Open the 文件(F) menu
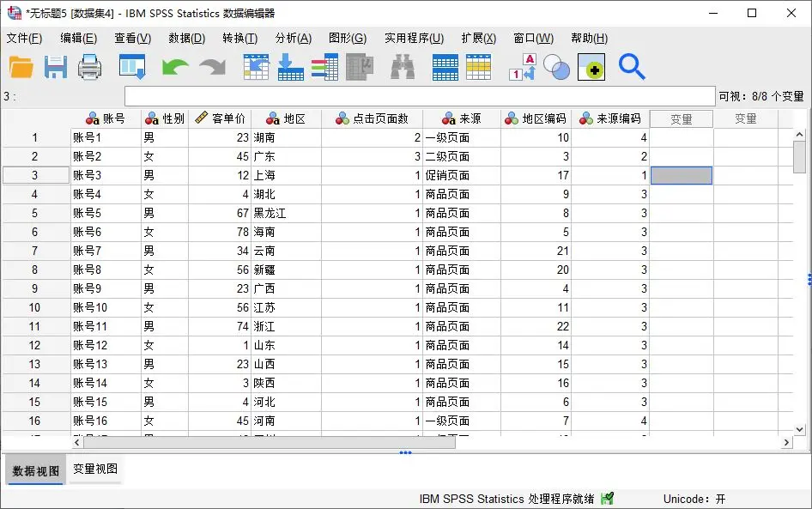Screen dimensions: 812x509 click(24, 39)
